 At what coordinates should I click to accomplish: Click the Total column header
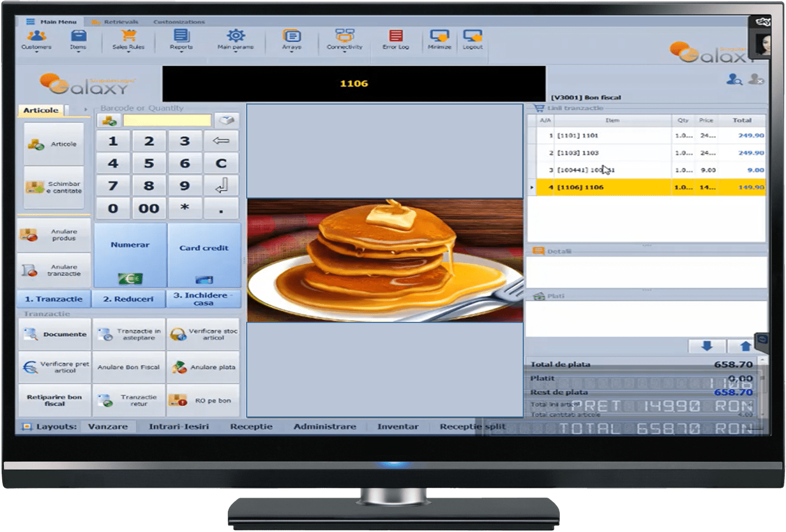[742, 120]
